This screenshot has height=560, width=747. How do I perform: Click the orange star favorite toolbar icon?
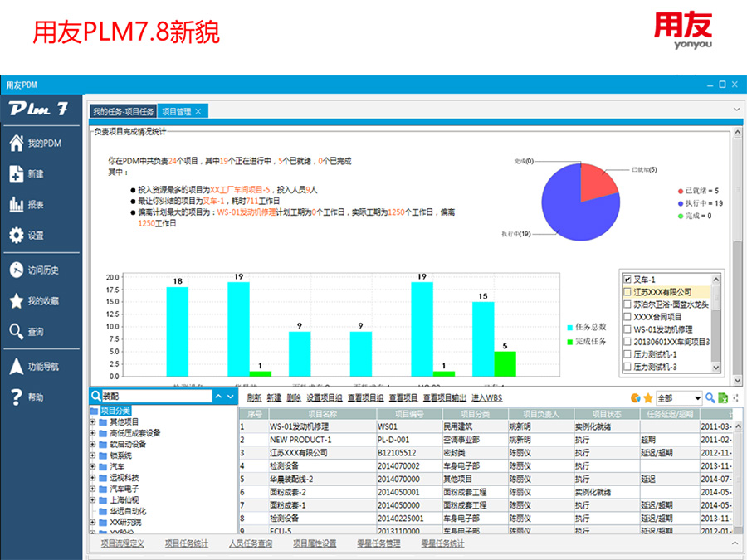(x=648, y=398)
